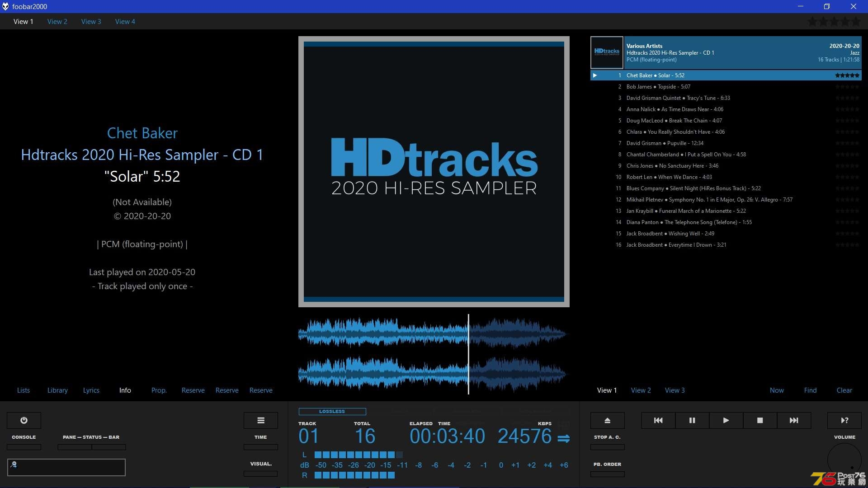Select track David Grisman Quintet Tracy's Tune
The height and width of the screenshot is (488, 868).
726,98
